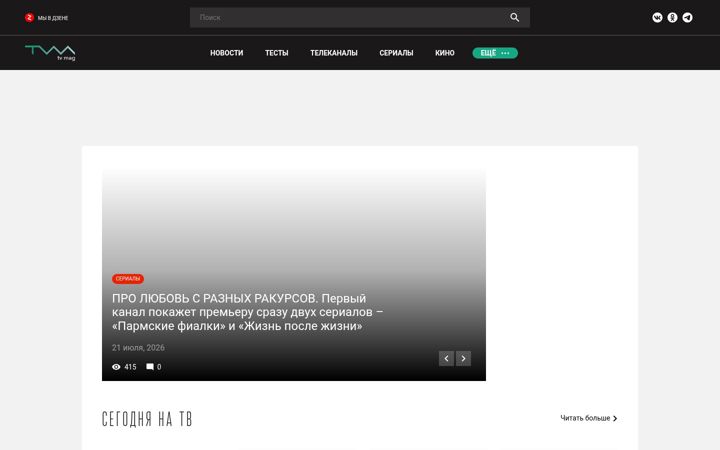Image resolution: width=720 pixels, height=450 pixels.
Task: Click the red Сериалы category tag
Action: click(128, 279)
